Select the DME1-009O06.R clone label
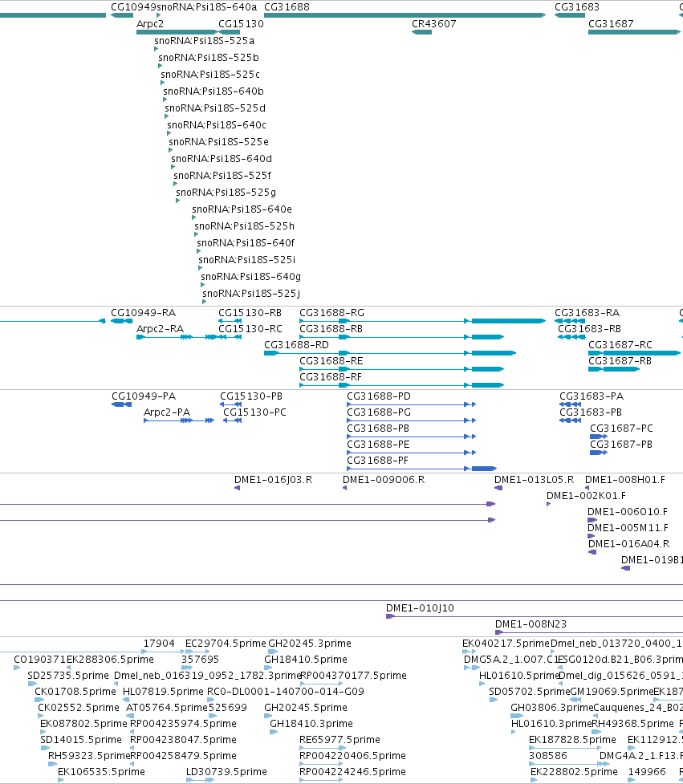This screenshot has width=683, height=784. [384, 480]
